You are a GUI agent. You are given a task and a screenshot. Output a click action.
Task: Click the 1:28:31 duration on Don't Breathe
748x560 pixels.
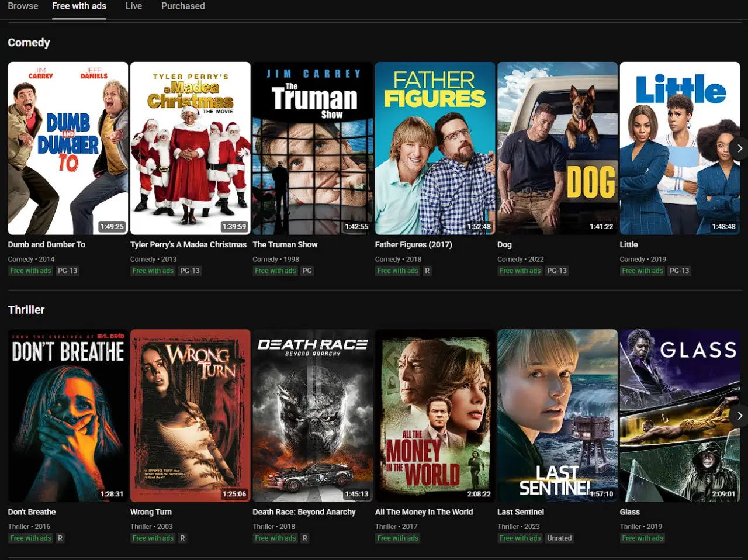112,494
